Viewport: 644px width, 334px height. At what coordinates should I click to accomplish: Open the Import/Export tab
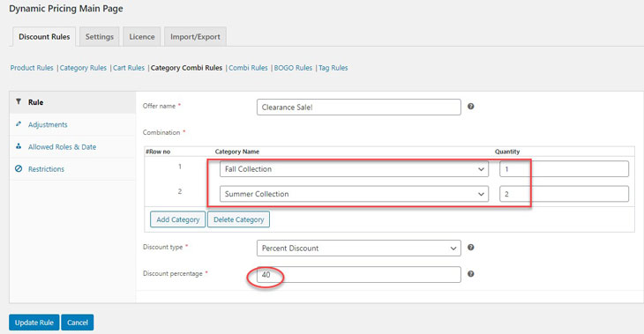pyautogui.click(x=195, y=37)
